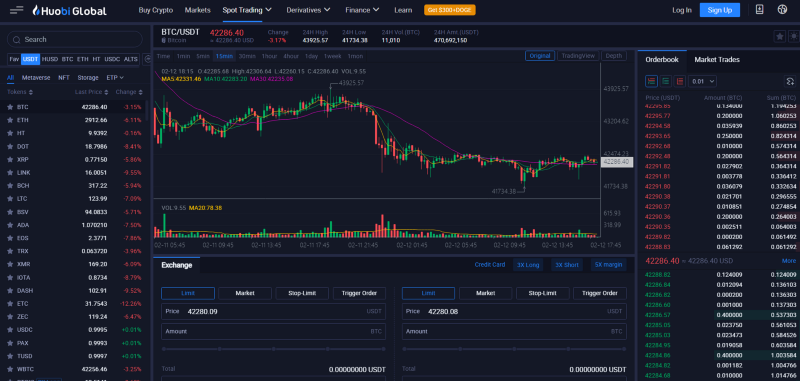
Task: Expand the ETP category dropdown
Action: 115,78
